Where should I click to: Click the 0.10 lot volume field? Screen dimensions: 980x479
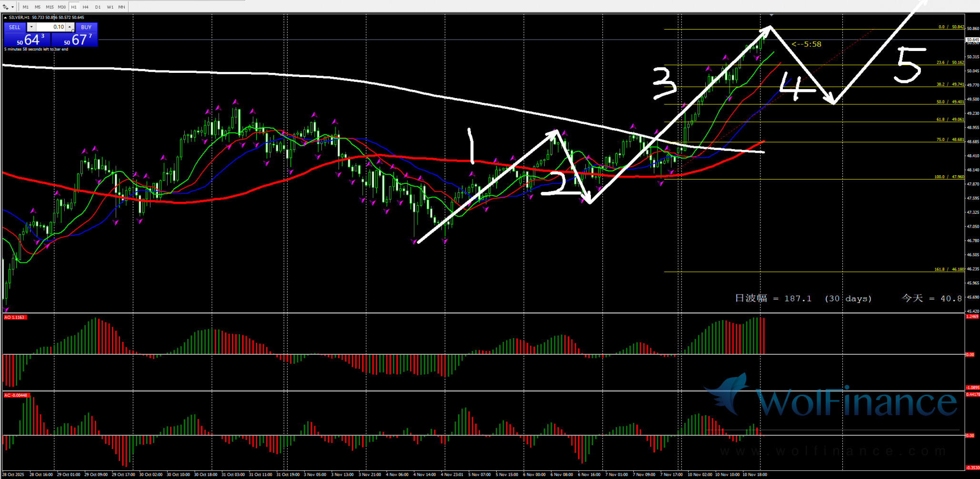coord(51,27)
